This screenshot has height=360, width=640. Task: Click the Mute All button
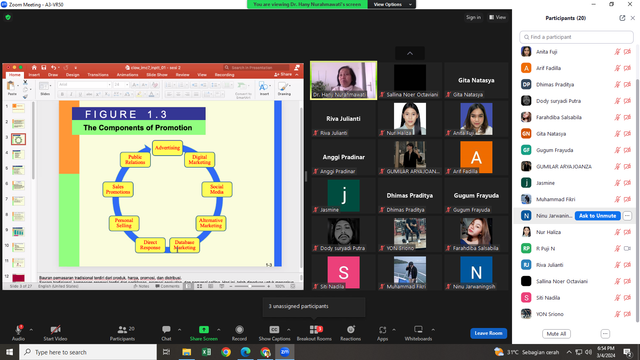coord(556,334)
